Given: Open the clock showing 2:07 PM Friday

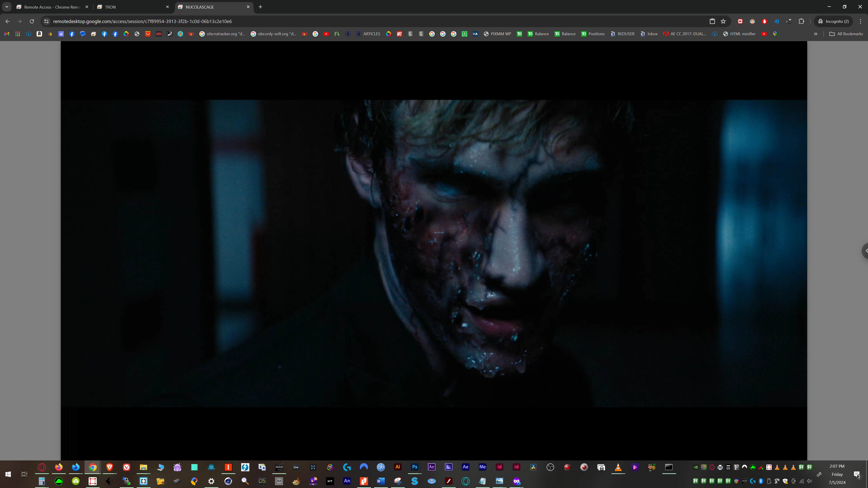Looking at the screenshot, I should click(837, 474).
